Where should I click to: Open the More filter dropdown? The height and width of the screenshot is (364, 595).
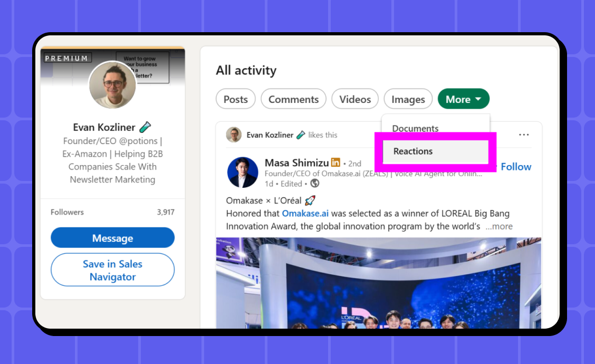click(x=463, y=99)
